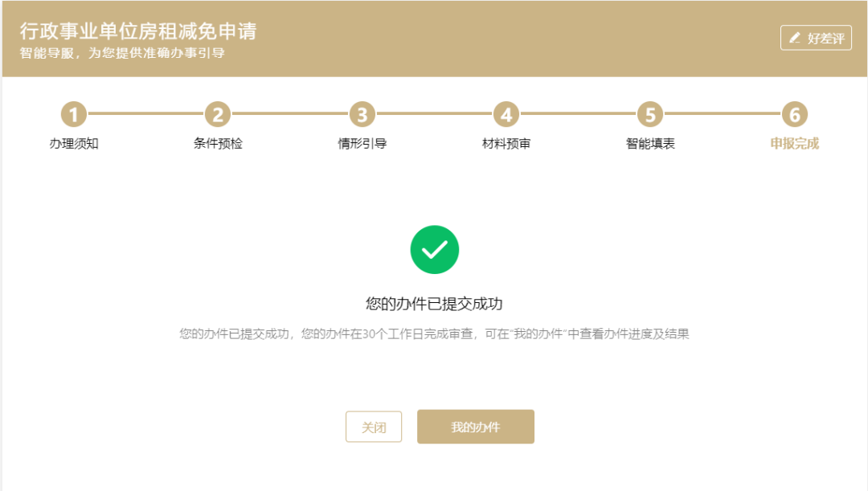Viewport: 868px width, 491px height.
Task: Switch to the 智能填表 step label
Action: (650, 145)
